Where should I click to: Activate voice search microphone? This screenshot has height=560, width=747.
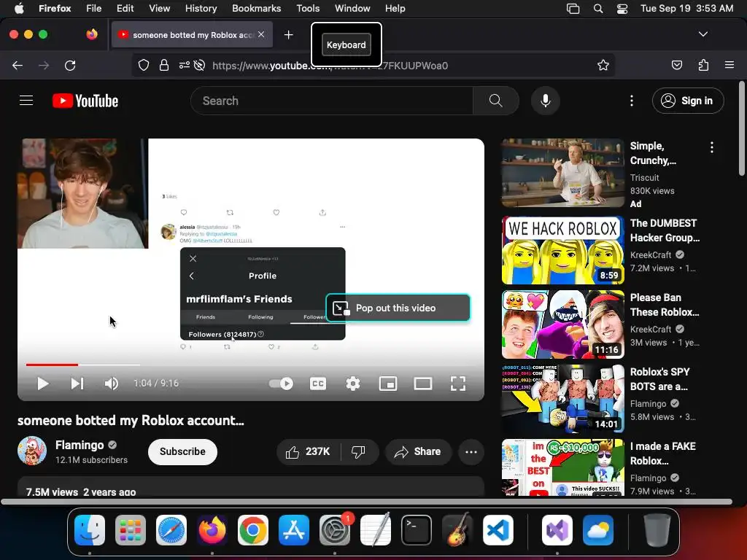point(546,101)
